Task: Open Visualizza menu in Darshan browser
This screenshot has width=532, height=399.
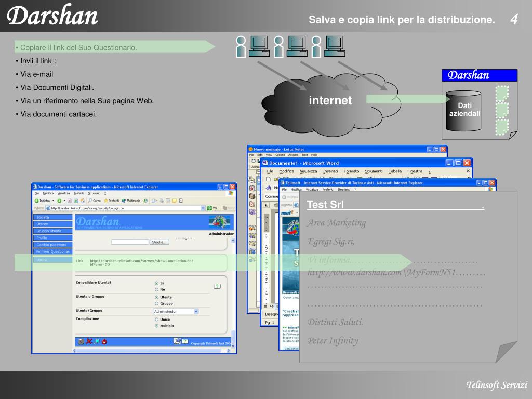Action: [x=64, y=193]
